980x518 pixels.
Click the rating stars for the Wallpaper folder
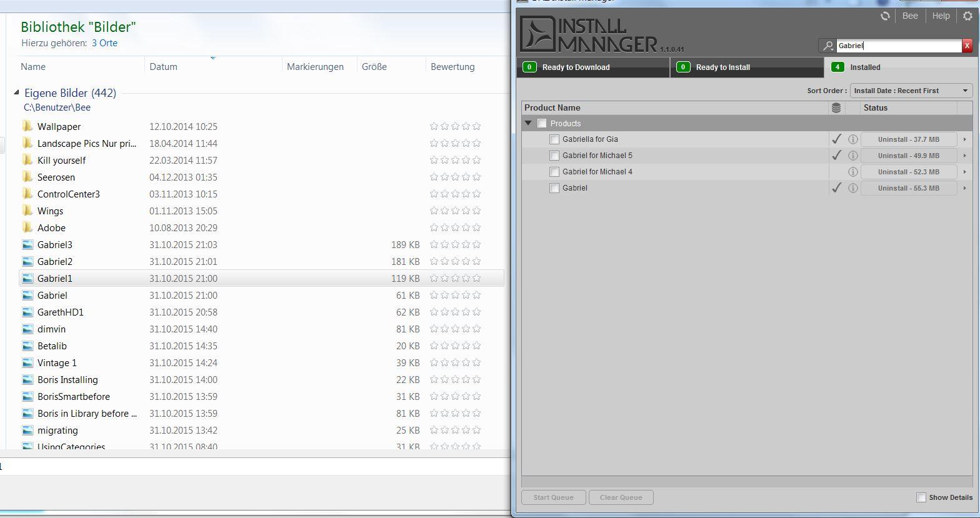(456, 126)
